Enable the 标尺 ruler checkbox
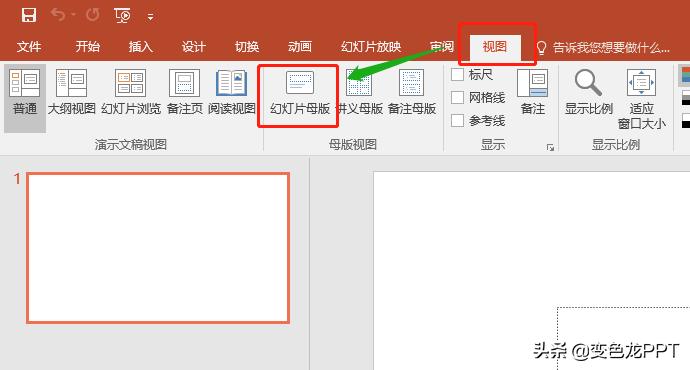The width and height of the screenshot is (690, 370). [x=458, y=74]
